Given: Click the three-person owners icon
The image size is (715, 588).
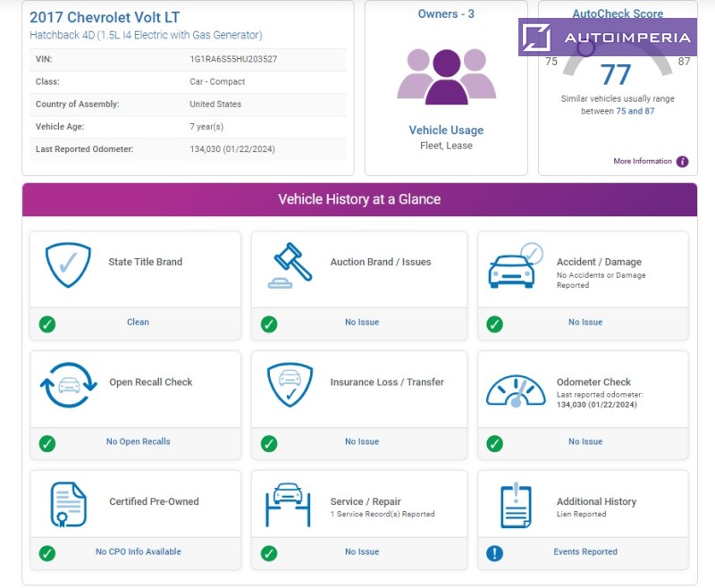Looking at the screenshot, I should click(x=446, y=77).
